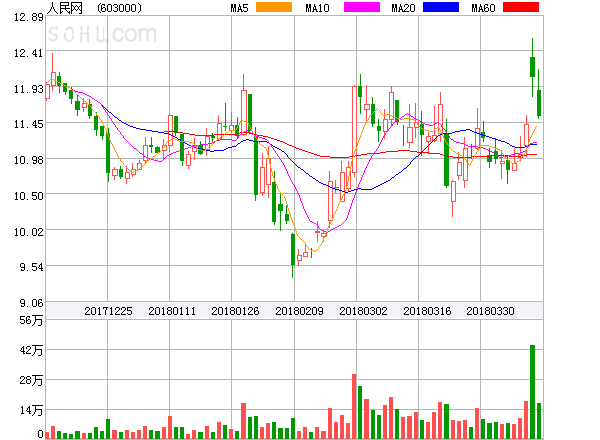Viewport: 600px width, 440px height.
Task: Click the tallest green volume bar
Action: click(x=532, y=392)
